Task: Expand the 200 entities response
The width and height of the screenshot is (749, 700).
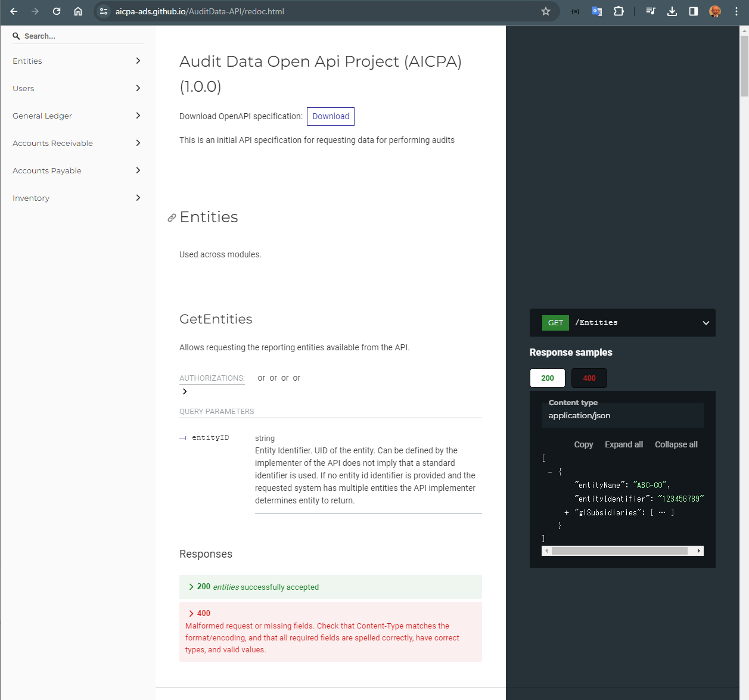Action: (331, 587)
